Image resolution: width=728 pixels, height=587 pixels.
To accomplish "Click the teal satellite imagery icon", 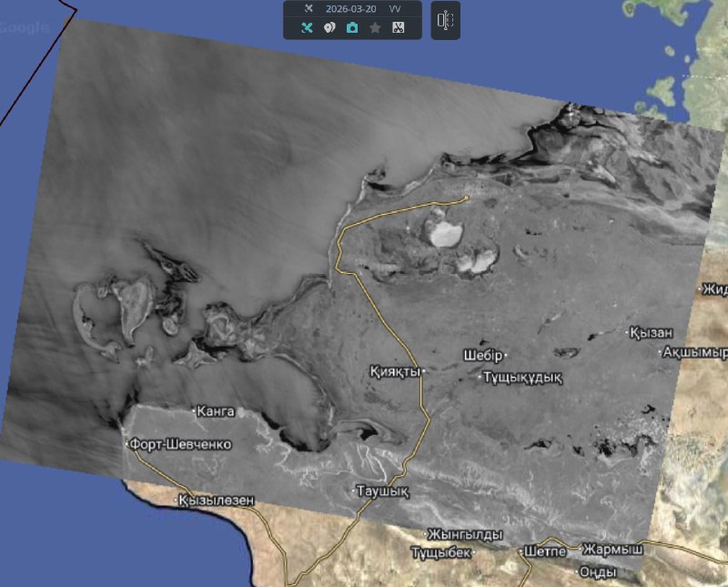I will click(307, 28).
